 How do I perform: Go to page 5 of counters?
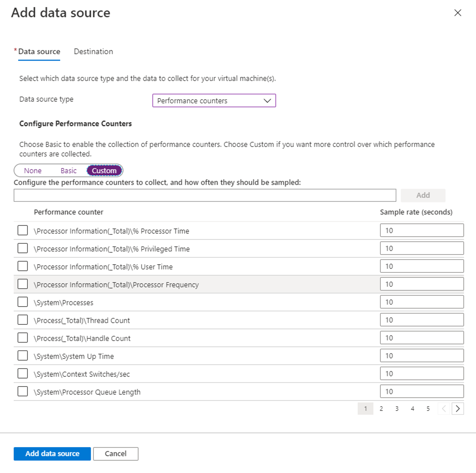[428, 409]
